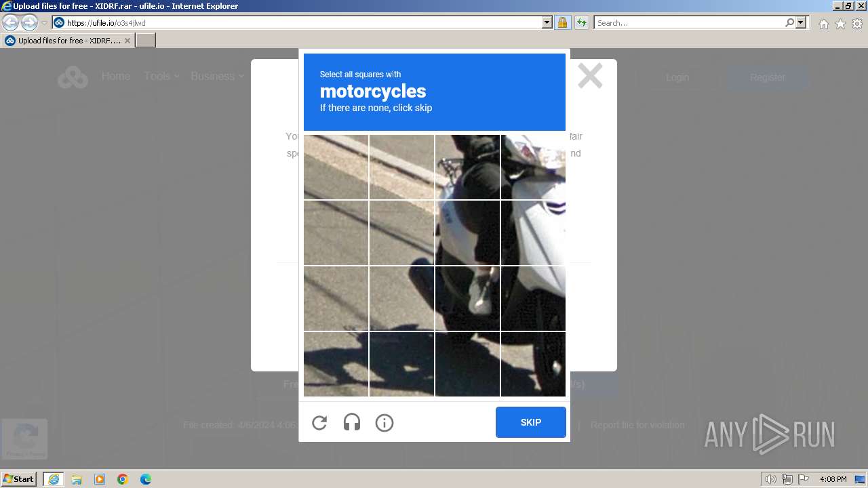This screenshot has height=488, width=868.
Task: Expand the Business menu
Action: tap(218, 77)
